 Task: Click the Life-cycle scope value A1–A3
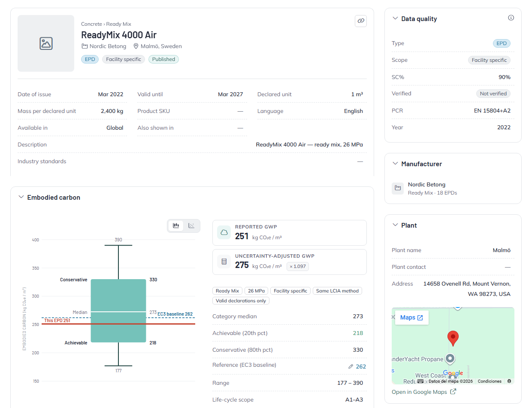[x=354, y=400]
